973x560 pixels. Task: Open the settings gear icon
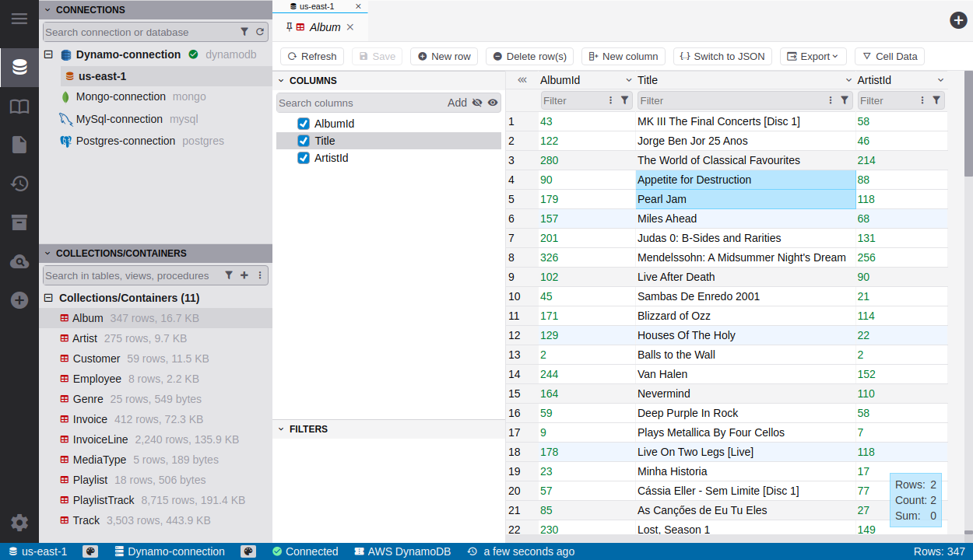tap(19, 523)
